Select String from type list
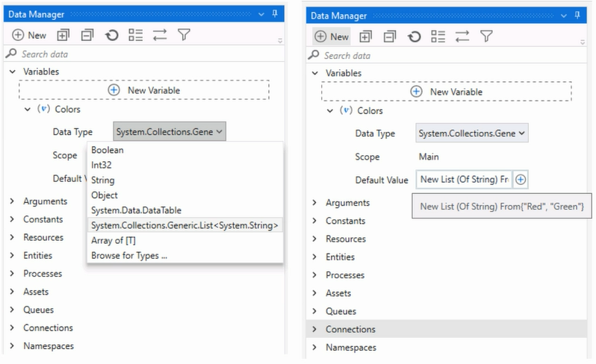 pyautogui.click(x=185, y=181)
